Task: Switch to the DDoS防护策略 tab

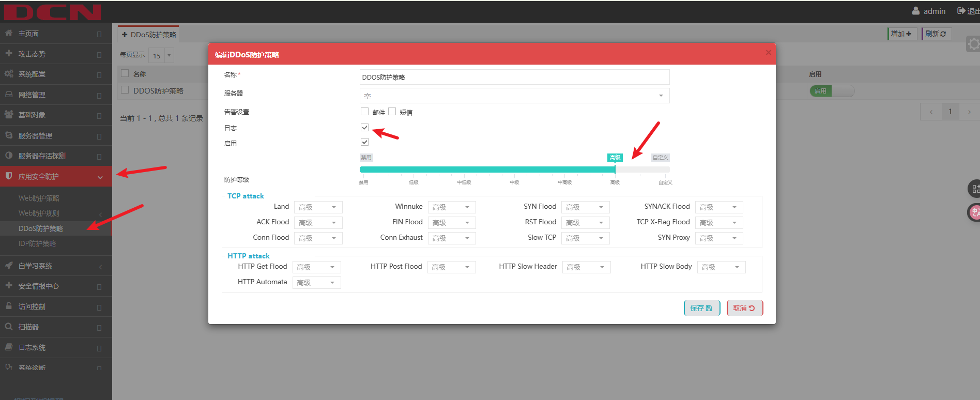Action: 149,35
